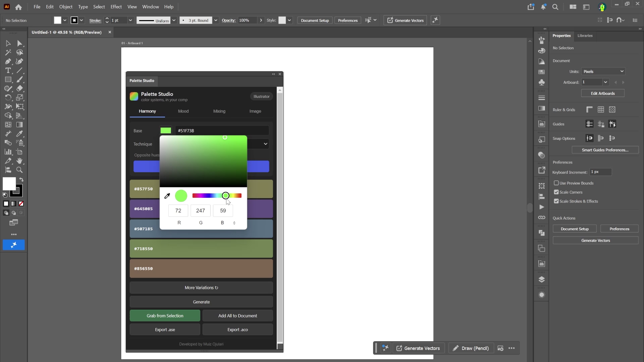This screenshot has width=644, height=362.
Task: Click the Edit Artboards button
Action: point(603,94)
